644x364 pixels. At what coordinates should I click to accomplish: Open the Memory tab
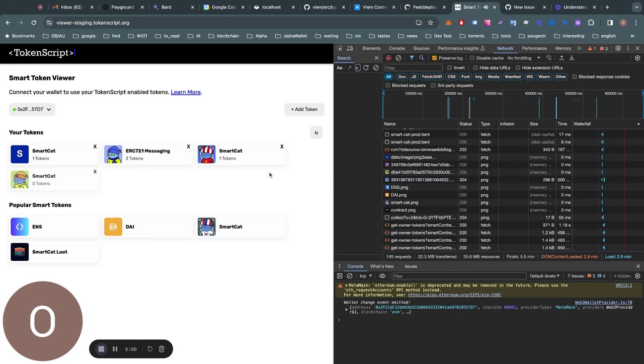[563, 48]
